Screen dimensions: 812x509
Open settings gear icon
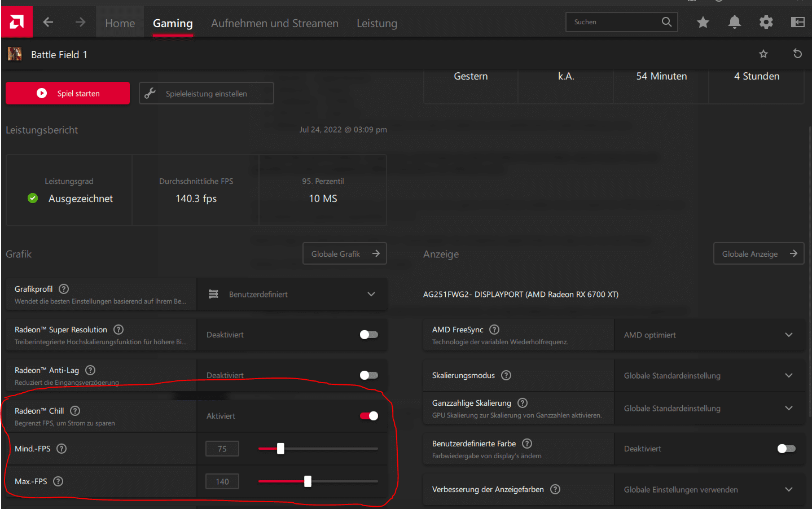pyautogui.click(x=766, y=22)
